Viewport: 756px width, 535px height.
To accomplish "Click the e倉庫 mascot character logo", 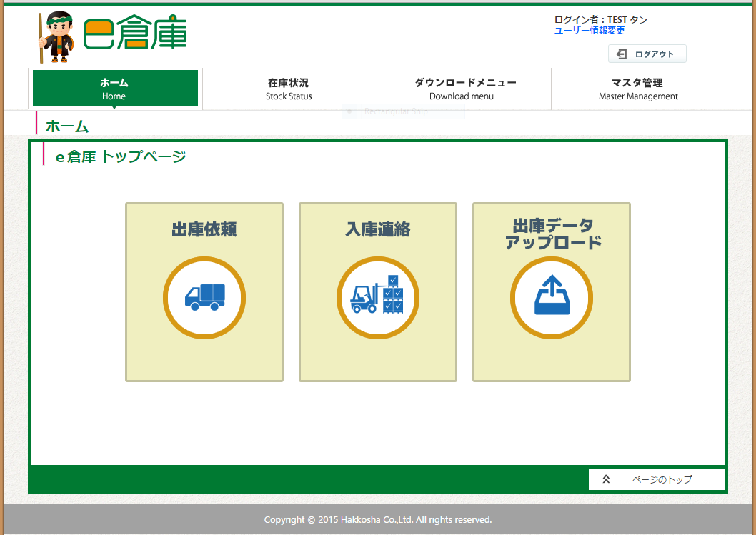I will pos(57,36).
